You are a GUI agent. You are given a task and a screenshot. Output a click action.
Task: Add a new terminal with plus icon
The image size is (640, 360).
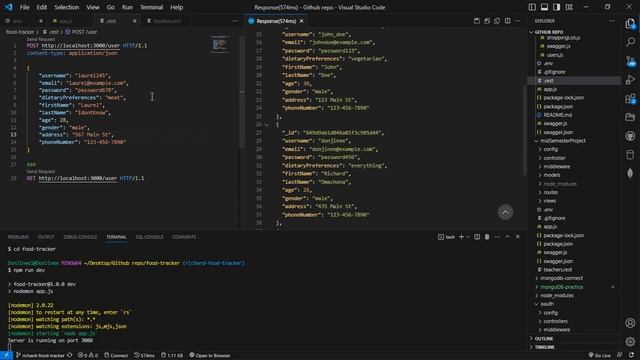(461, 237)
